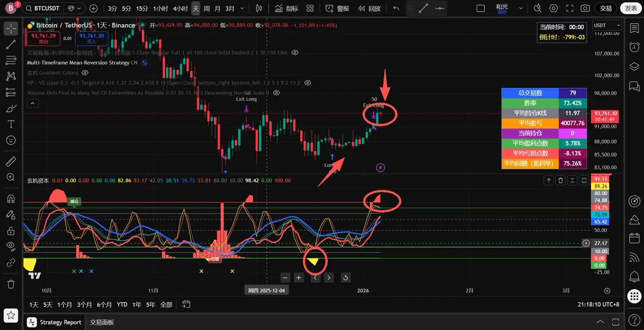Open chart settings hexagon icon
Image resolution: width=644 pixels, height=330 pixels.
coord(554,8)
